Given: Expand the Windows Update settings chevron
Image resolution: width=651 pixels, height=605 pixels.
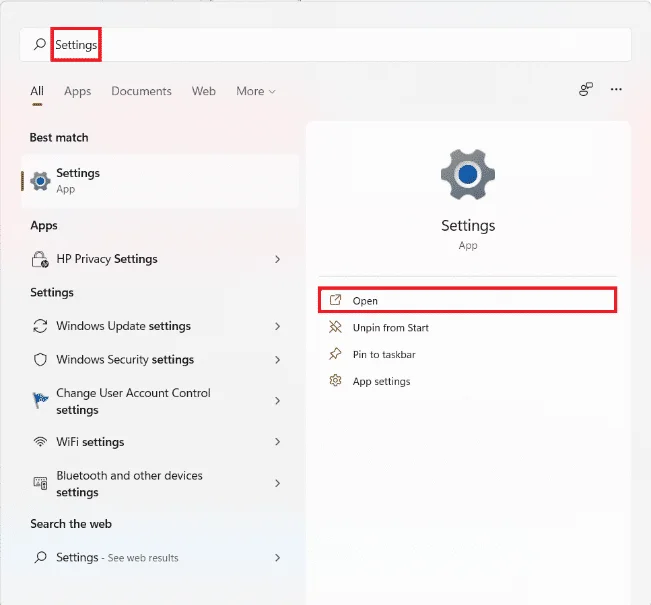Looking at the screenshot, I should [277, 326].
